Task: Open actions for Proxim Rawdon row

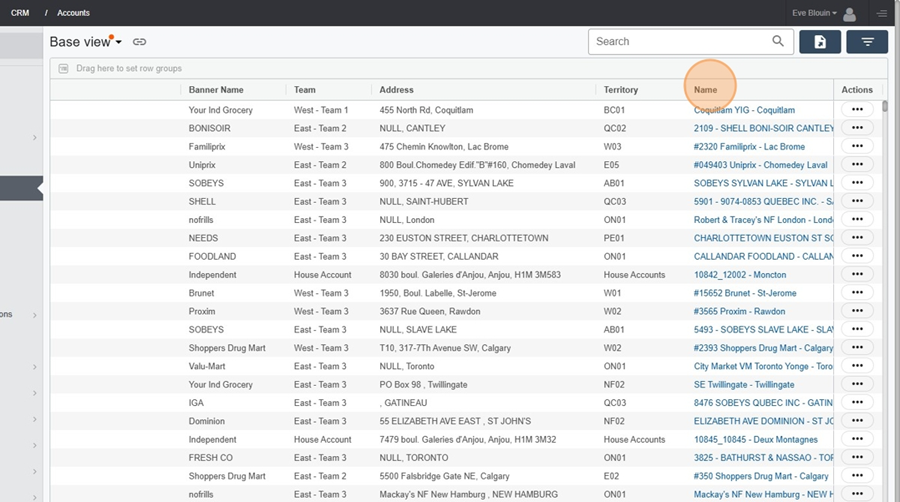Action: coord(858,311)
